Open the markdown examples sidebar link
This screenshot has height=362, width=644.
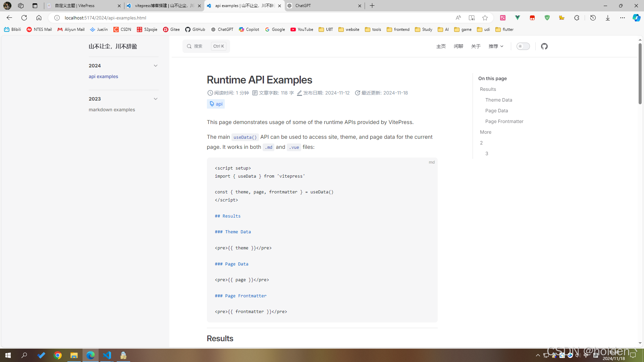coord(112,110)
